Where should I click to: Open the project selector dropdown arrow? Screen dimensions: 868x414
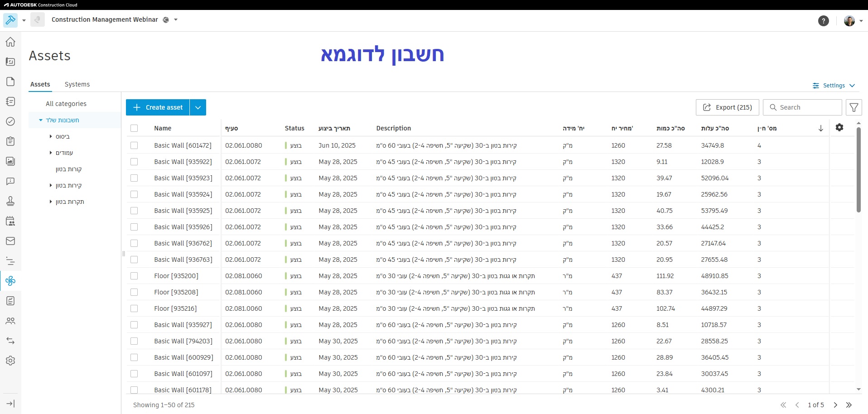tap(176, 20)
